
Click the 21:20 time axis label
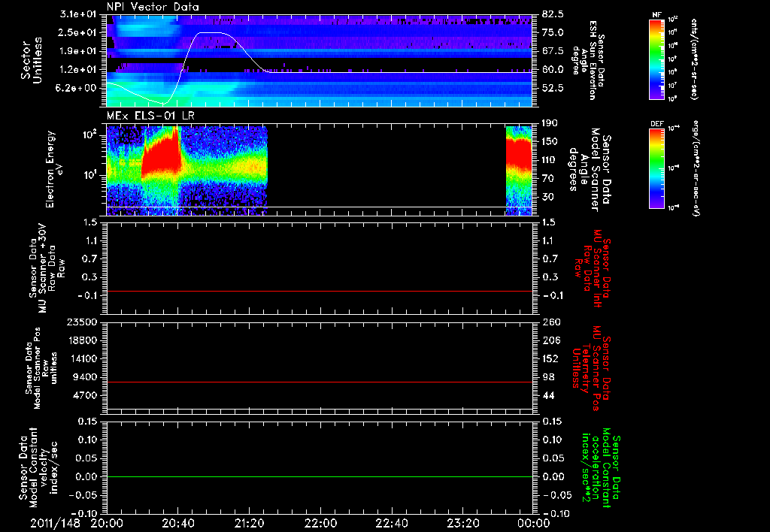tap(249, 523)
